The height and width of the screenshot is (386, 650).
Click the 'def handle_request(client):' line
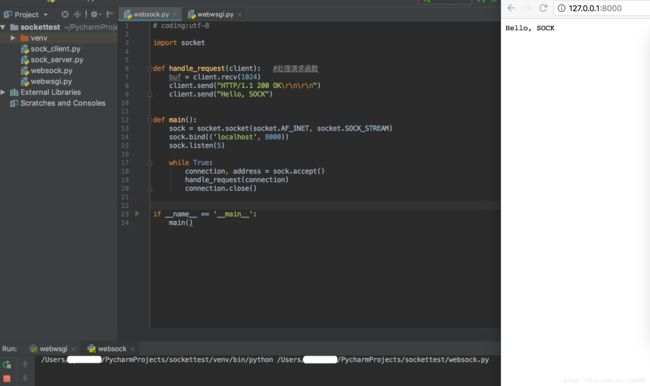point(207,68)
